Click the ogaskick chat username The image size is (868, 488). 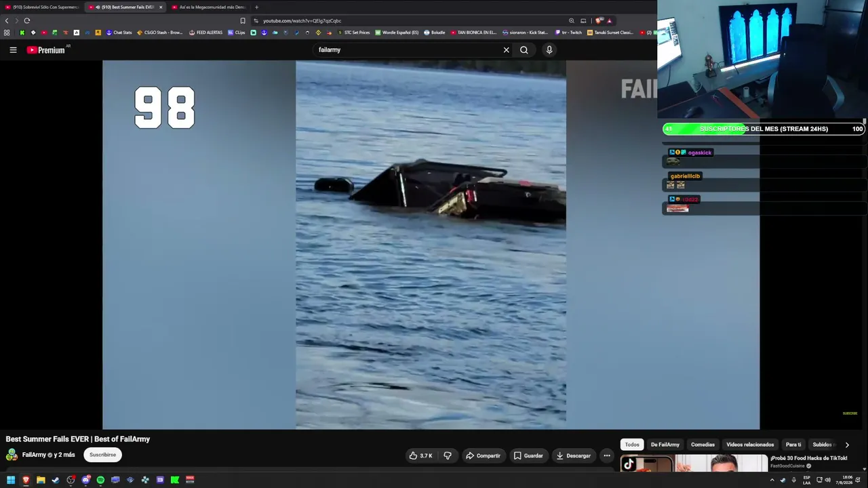point(700,152)
